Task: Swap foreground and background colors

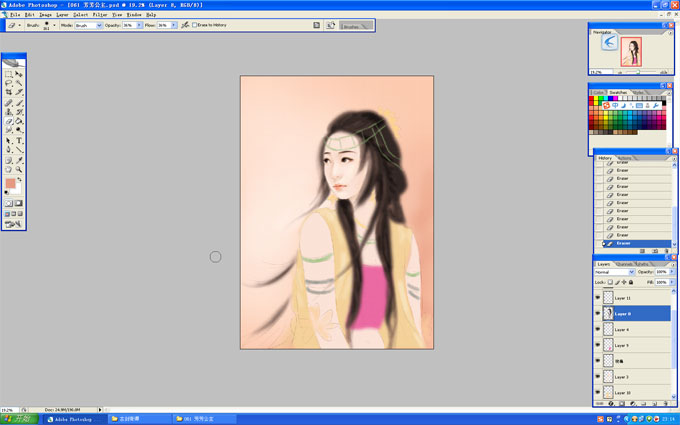Action: point(19,180)
